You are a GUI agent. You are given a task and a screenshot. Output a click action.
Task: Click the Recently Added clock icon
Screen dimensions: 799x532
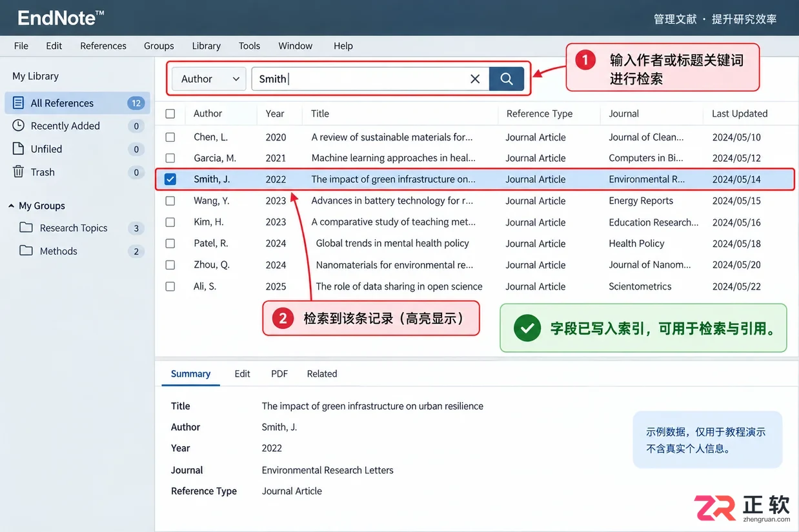click(19, 126)
